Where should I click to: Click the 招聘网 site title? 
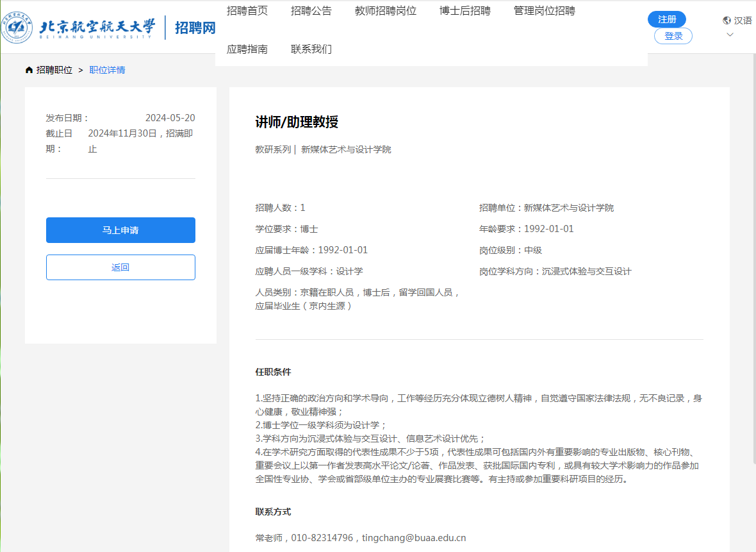195,28
